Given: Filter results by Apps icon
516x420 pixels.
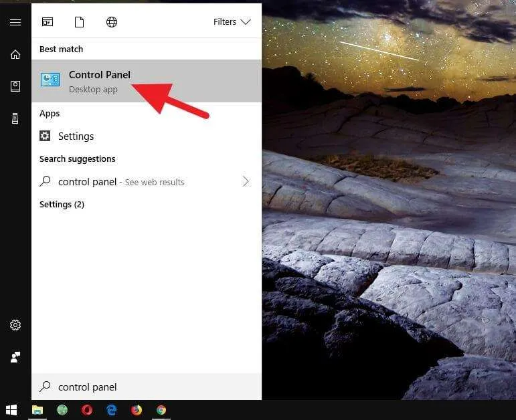Looking at the screenshot, I should tap(48, 22).
